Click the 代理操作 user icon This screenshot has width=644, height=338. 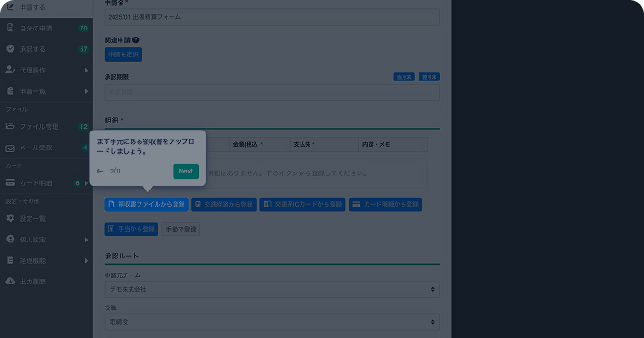(x=10, y=70)
